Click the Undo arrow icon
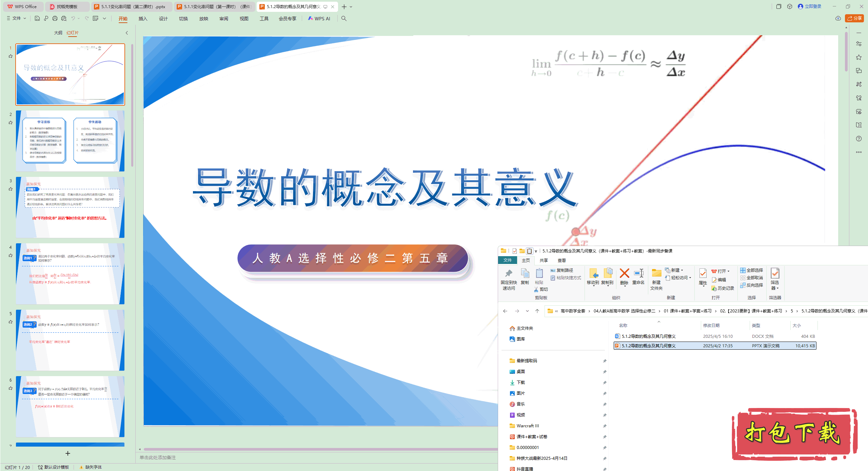The width and height of the screenshot is (868, 471). click(x=73, y=18)
